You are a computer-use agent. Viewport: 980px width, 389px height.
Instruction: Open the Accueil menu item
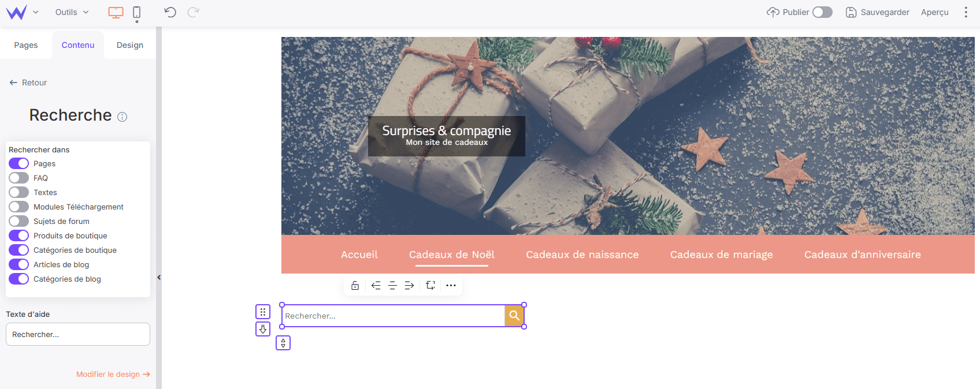pos(359,255)
